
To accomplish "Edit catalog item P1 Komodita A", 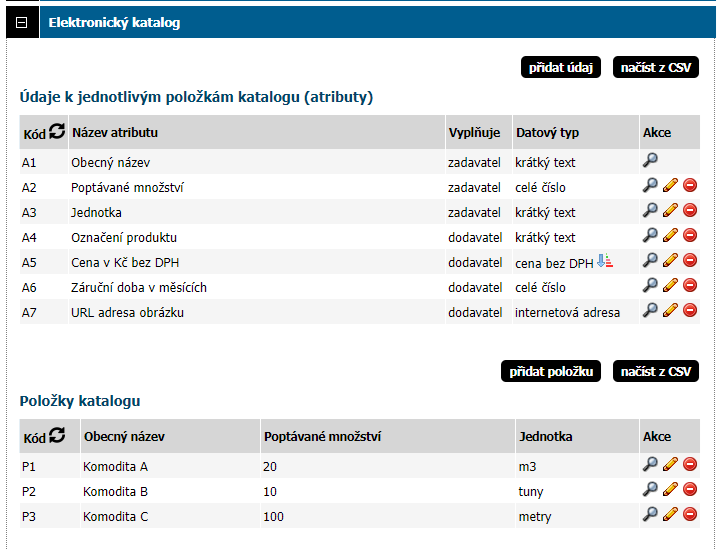I will [x=670, y=464].
